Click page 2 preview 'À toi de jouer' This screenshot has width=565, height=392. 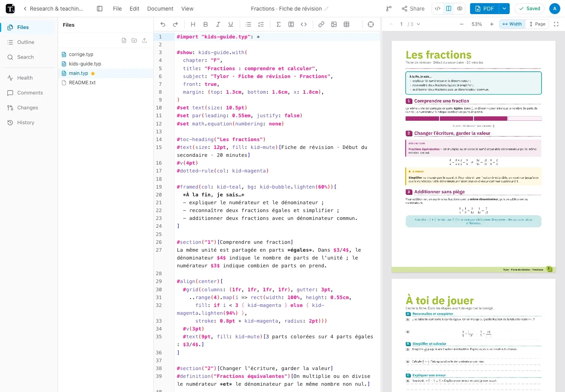tap(474, 335)
